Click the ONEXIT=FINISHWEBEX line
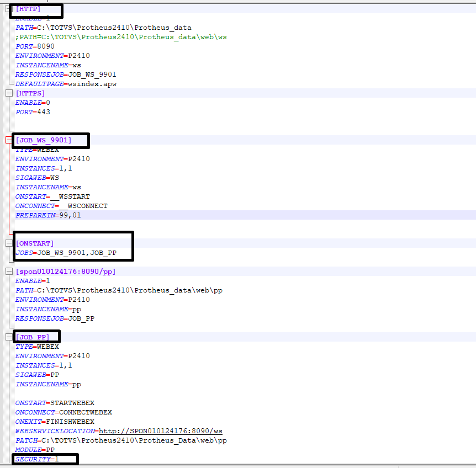The image size is (476, 468). point(55,422)
